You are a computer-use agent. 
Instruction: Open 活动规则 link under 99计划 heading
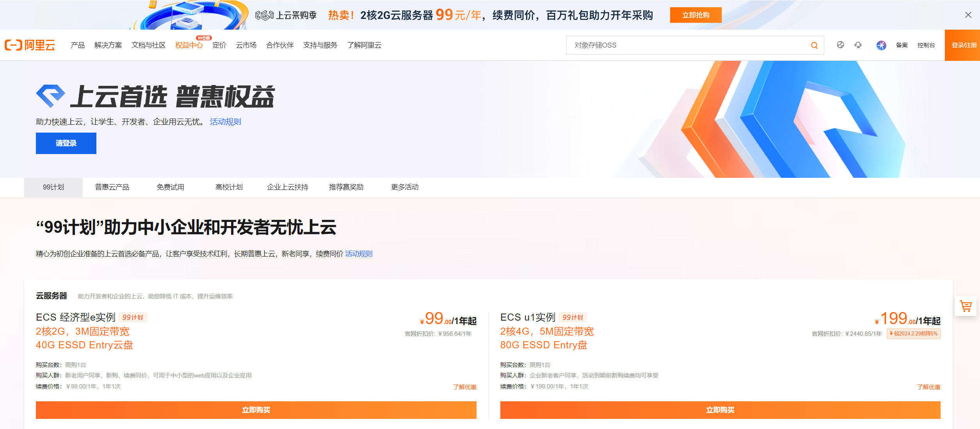pyautogui.click(x=359, y=254)
